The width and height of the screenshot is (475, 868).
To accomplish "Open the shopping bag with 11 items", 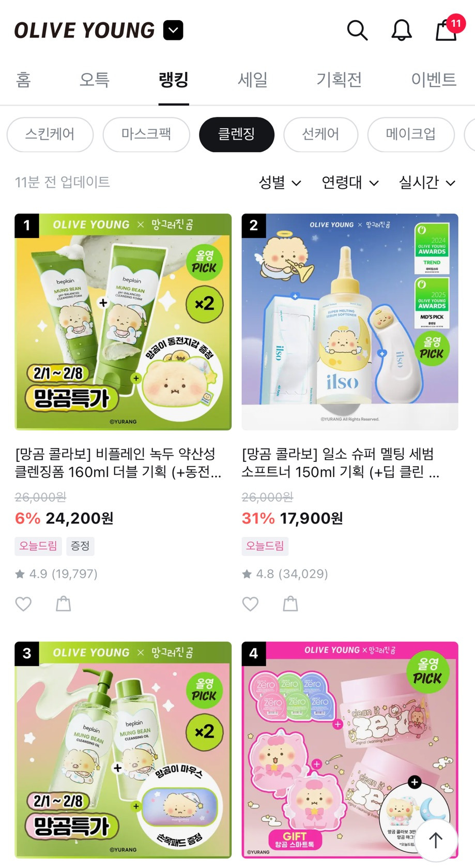I will 448,28.
